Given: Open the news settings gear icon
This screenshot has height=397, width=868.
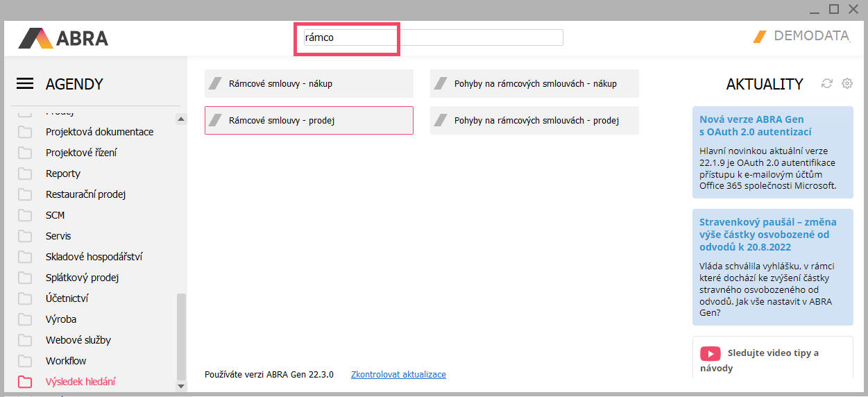Looking at the screenshot, I should [847, 83].
